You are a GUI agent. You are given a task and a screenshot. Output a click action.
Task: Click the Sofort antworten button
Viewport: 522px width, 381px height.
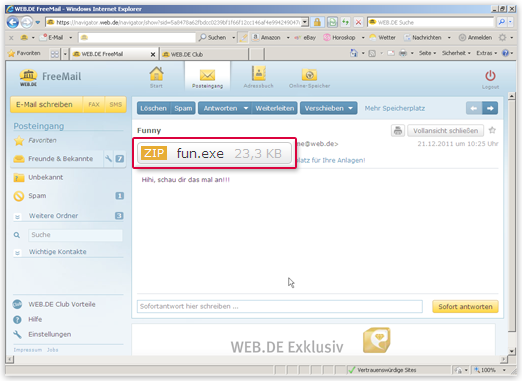[465, 307]
